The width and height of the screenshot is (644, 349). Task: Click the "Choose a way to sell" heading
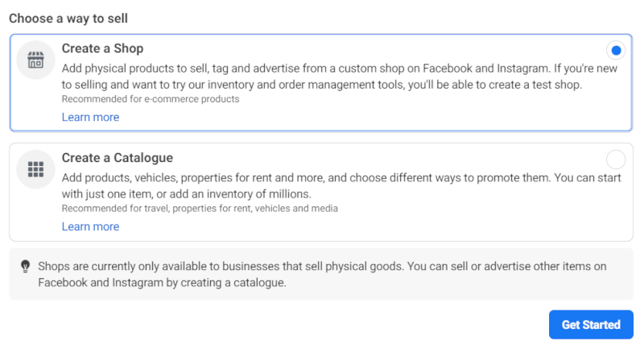click(x=68, y=18)
